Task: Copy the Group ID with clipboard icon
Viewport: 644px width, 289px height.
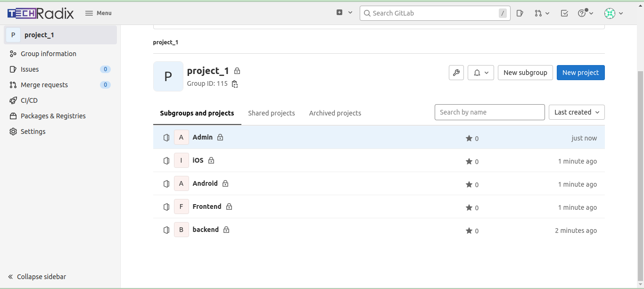Action: tap(235, 84)
